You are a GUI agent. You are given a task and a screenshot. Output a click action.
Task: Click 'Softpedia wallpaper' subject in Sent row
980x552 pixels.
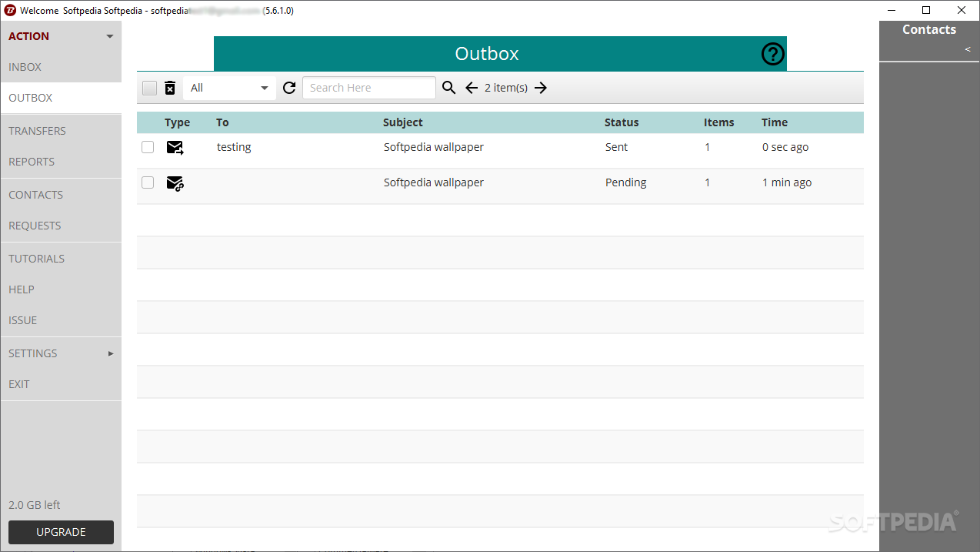click(434, 147)
